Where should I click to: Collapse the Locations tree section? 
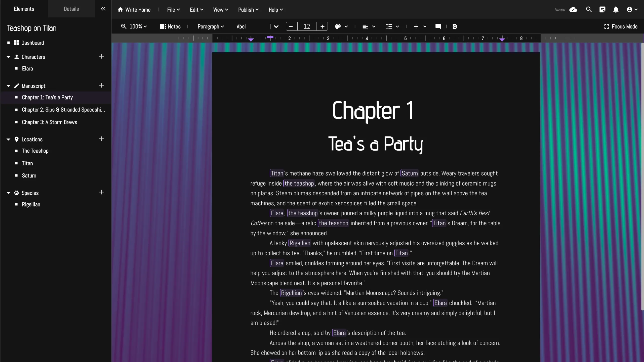click(x=8, y=139)
